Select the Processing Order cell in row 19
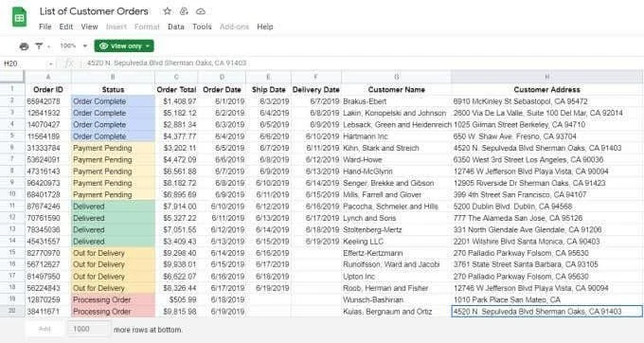The image size is (644, 343). click(113, 299)
